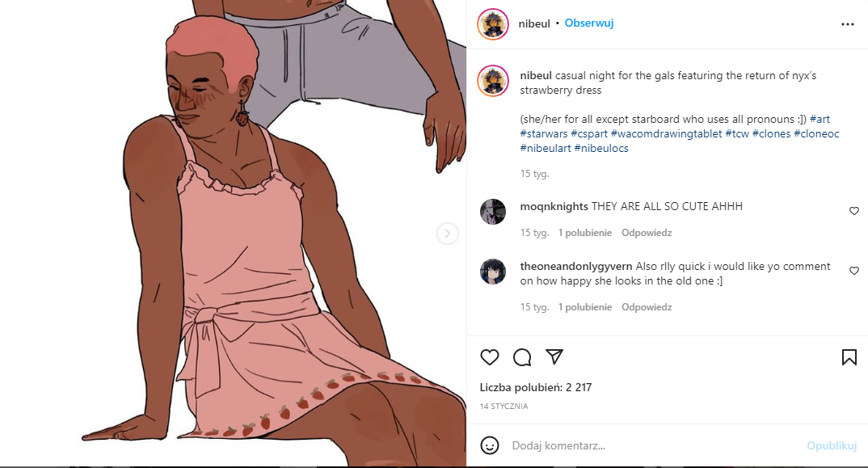Focus the Dodaj komentarz input field
This screenshot has width=868, height=468.
653,445
